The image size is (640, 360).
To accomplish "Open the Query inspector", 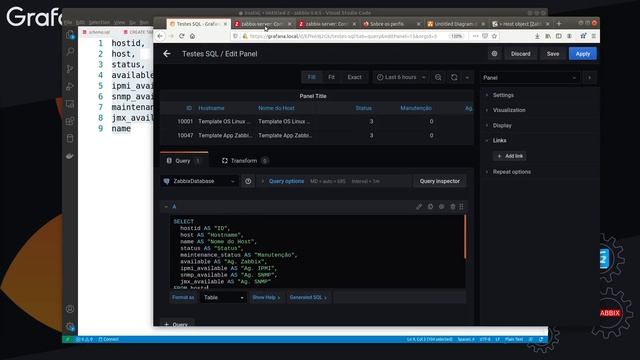I will [x=440, y=181].
